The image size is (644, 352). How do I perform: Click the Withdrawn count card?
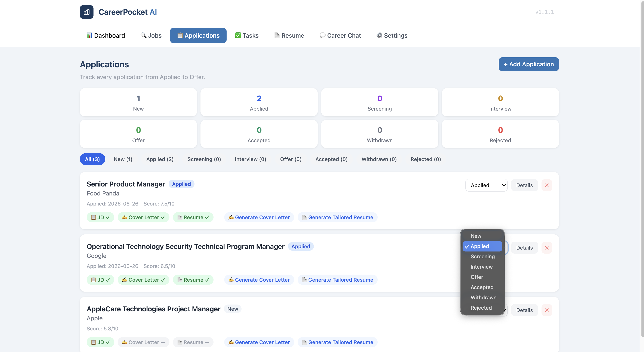point(380,134)
